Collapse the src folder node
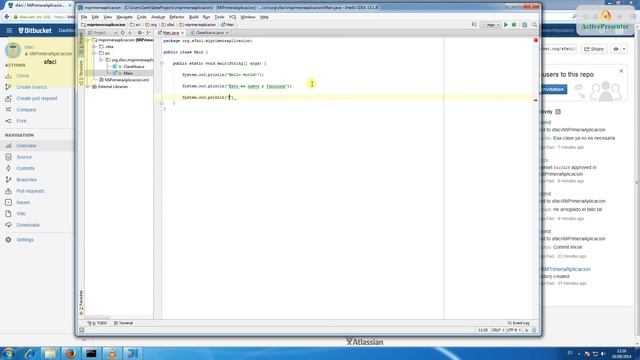Viewport: 640px width, 360px height. [x=95, y=53]
